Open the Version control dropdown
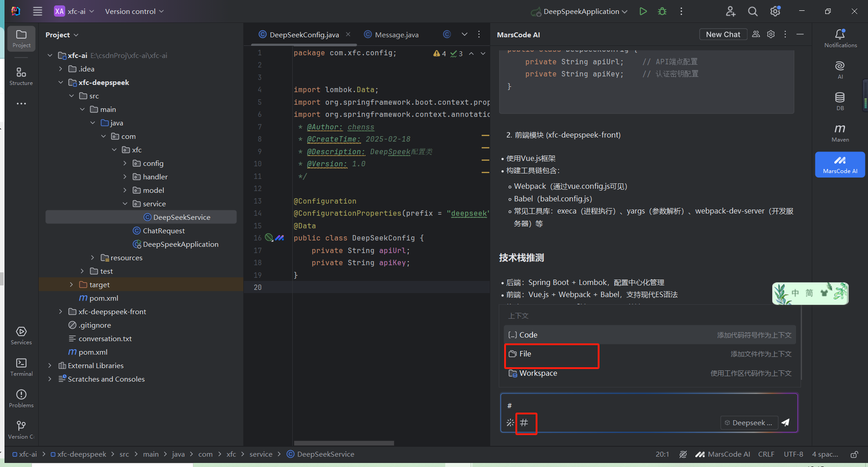This screenshot has height=467, width=868. pyautogui.click(x=134, y=11)
